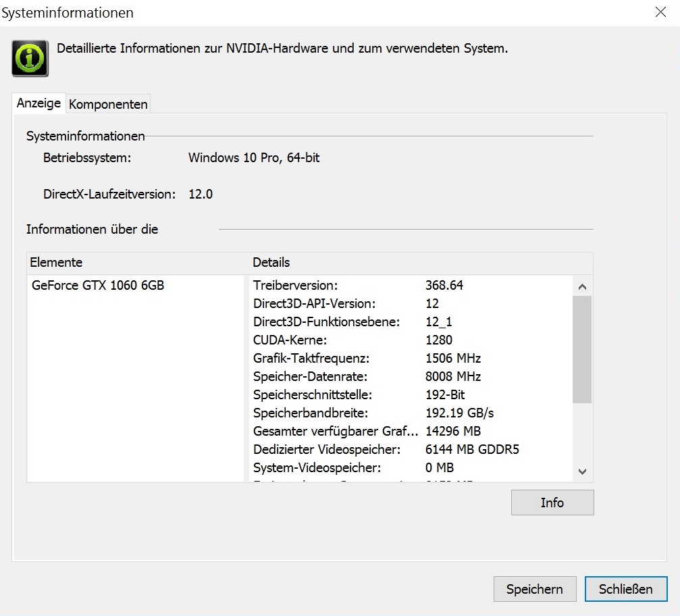Close the Systeminformationen dialog with X
680x616 pixels.
(x=660, y=12)
